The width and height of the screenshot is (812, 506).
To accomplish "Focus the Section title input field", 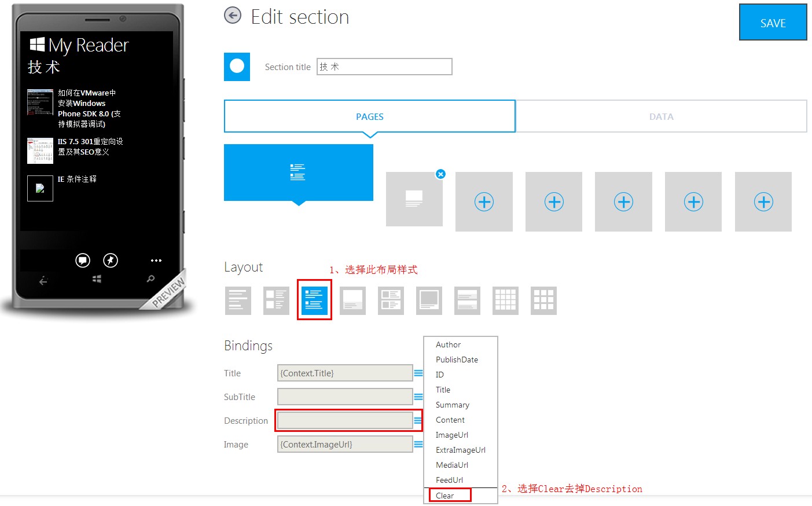I will pyautogui.click(x=384, y=67).
